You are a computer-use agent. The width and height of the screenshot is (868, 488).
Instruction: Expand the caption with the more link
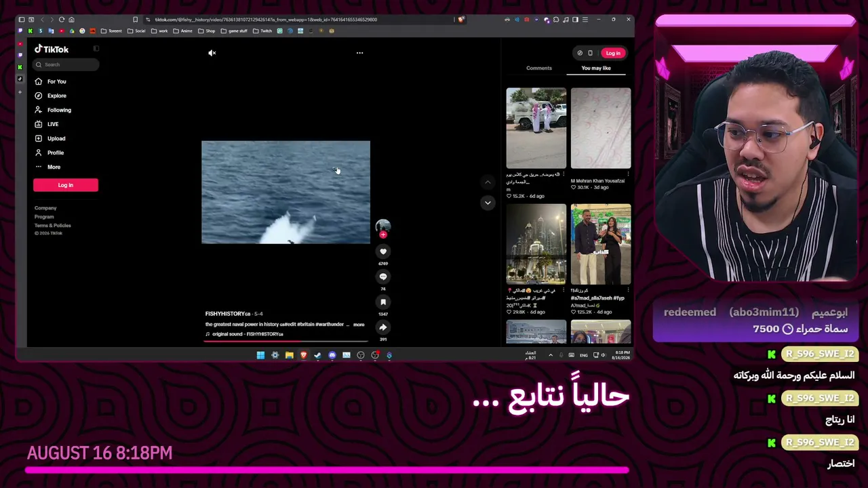click(359, 325)
